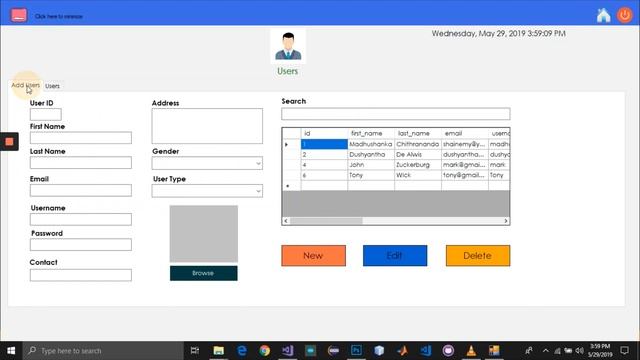This screenshot has height=360, width=640.
Task: Open the Action Center notifications icon
Action: [x=624, y=351]
